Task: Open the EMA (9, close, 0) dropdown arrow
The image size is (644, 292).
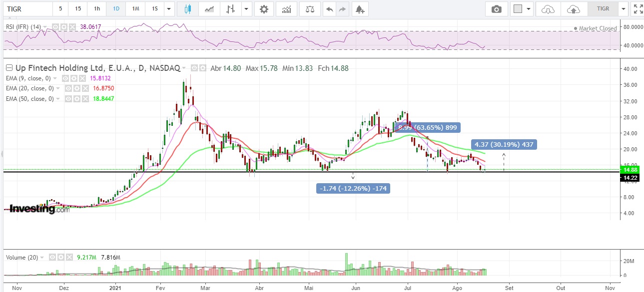Action: pos(56,78)
